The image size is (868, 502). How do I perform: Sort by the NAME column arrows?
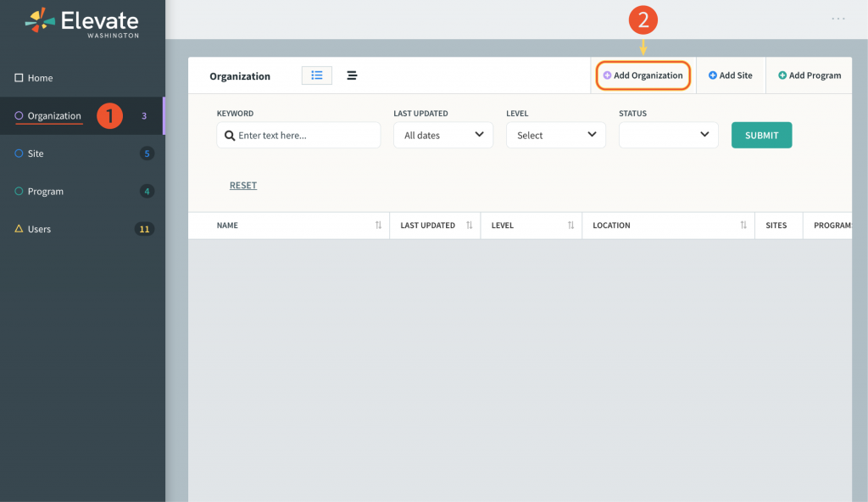(378, 225)
